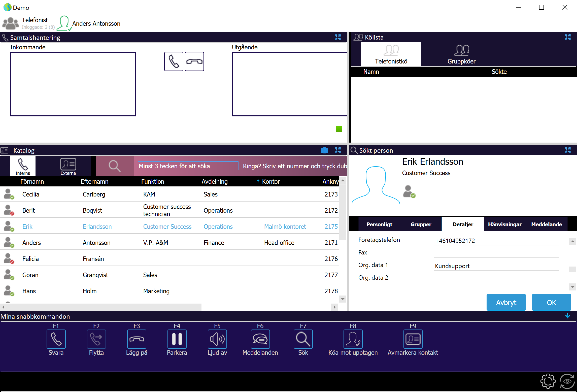Click the Avbryt button

[506, 302]
